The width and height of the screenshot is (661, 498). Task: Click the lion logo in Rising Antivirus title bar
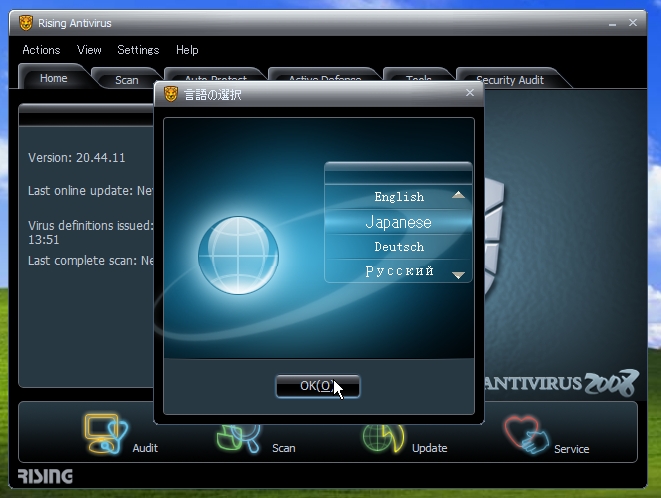pyautogui.click(x=26, y=23)
